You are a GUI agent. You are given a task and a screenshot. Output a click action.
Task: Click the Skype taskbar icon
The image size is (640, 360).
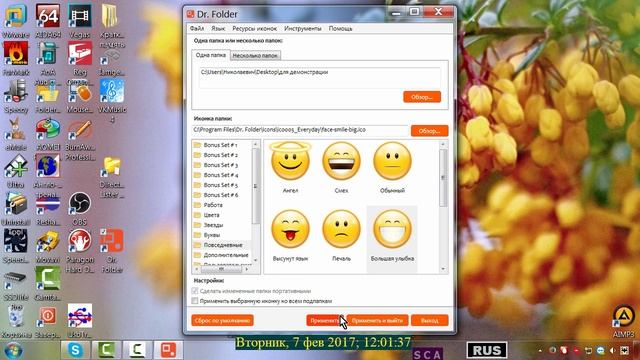pyautogui.click(x=76, y=350)
